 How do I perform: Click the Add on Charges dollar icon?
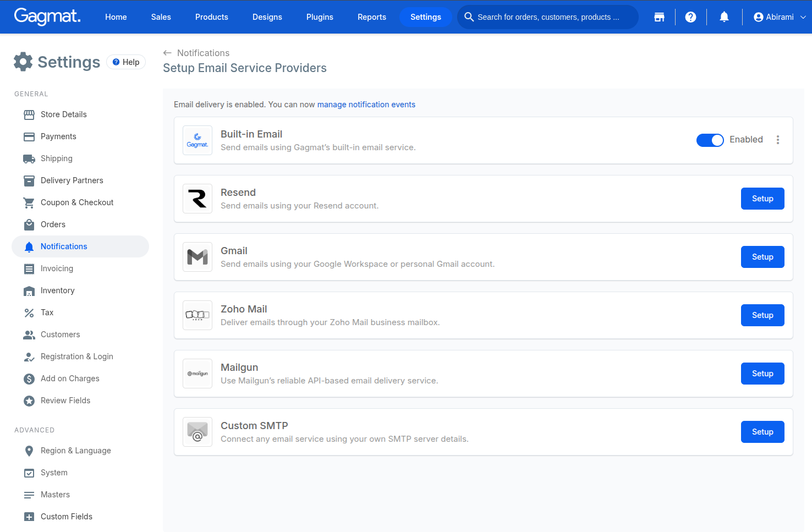[x=29, y=379]
